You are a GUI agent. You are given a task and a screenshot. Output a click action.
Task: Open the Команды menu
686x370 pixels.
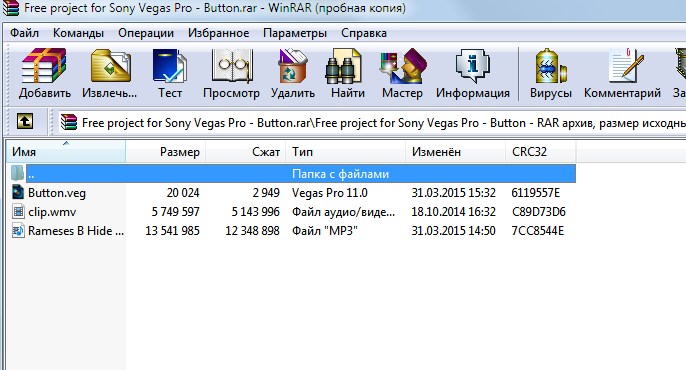tap(78, 33)
